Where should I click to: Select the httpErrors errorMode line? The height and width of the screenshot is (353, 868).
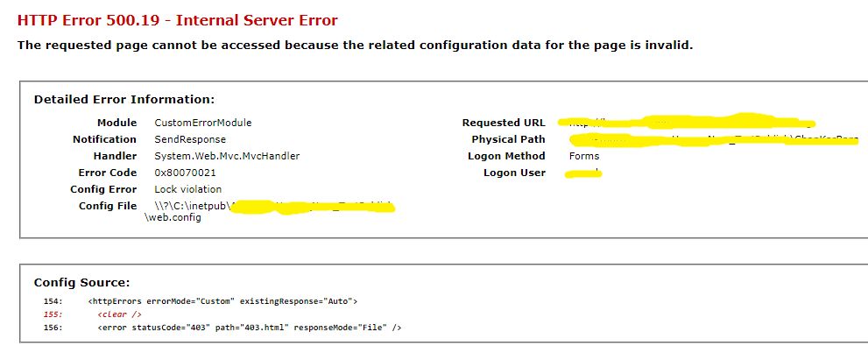pos(223,301)
